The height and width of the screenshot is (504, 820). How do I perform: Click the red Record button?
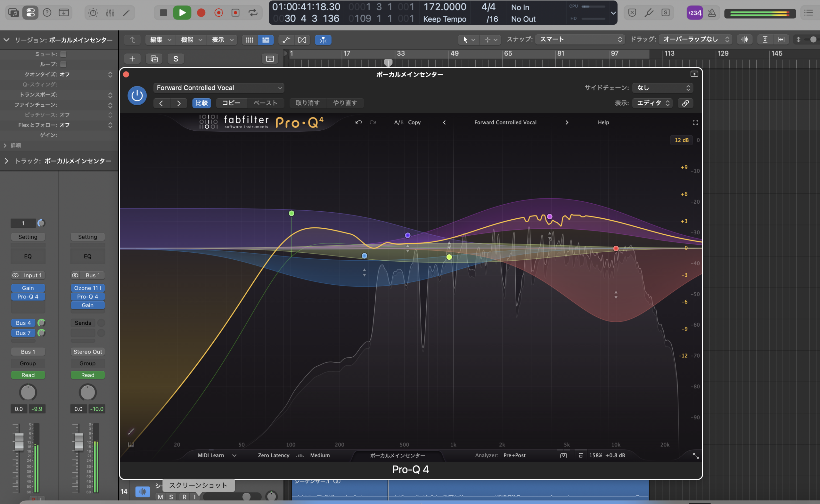[x=201, y=13]
